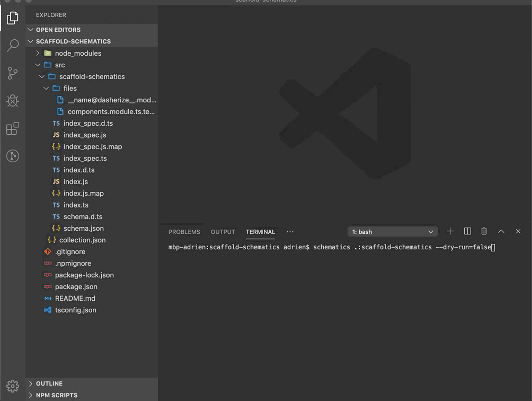This screenshot has height=401, width=532.
Task: Maximize the panel with up chevron
Action: pyautogui.click(x=501, y=231)
